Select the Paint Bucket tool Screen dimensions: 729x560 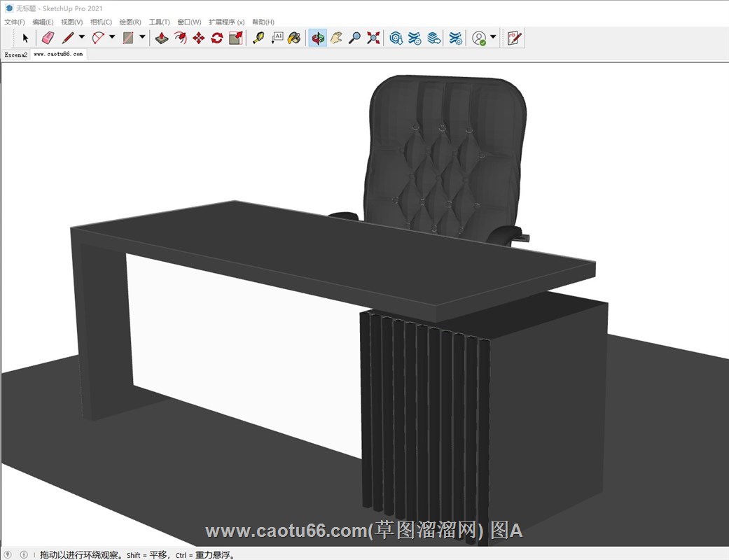tap(295, 38)
